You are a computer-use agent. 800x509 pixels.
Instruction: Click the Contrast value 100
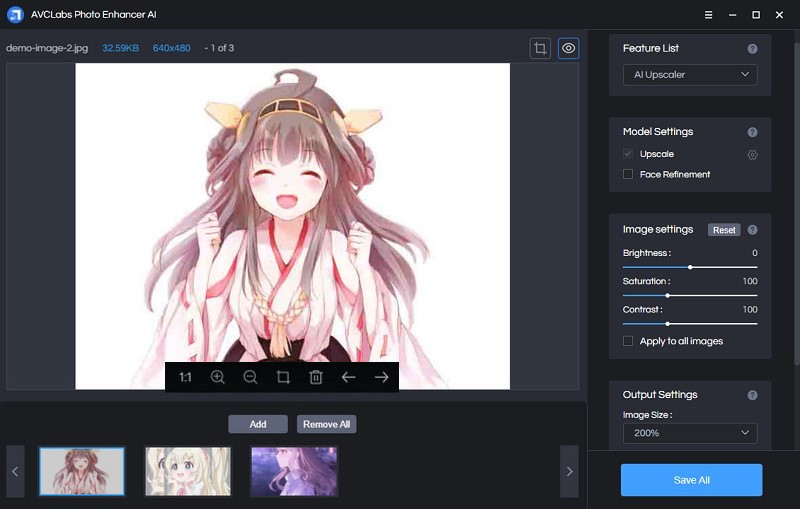tap(750, 310)
